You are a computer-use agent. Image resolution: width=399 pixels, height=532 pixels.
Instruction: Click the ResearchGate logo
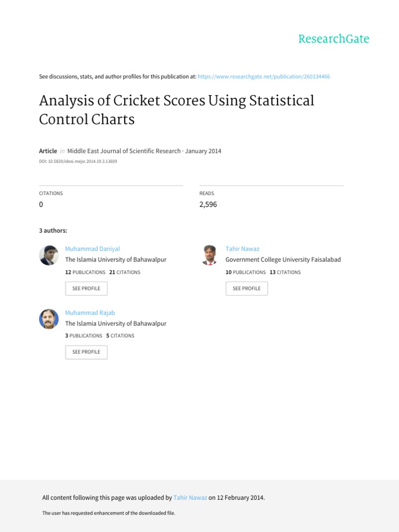(334, 39)
